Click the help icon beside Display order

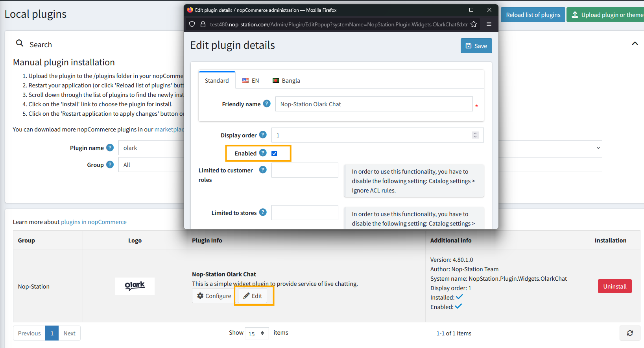[x=263, y=135]
